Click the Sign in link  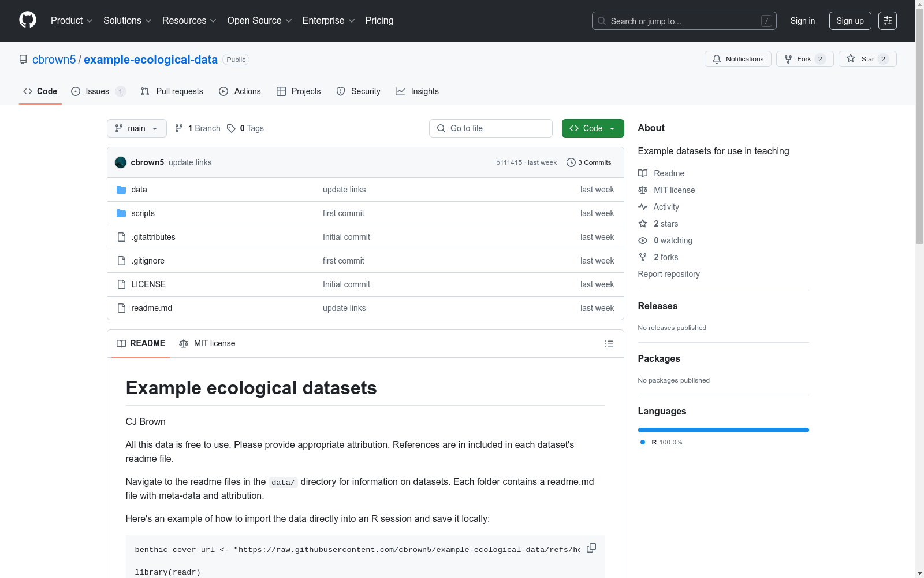803,21
